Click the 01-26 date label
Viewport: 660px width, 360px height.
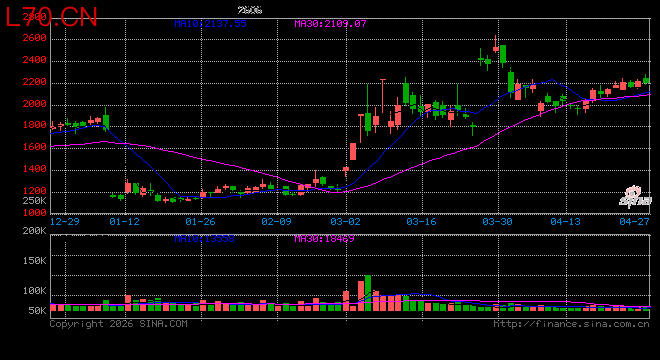(200, 221)
